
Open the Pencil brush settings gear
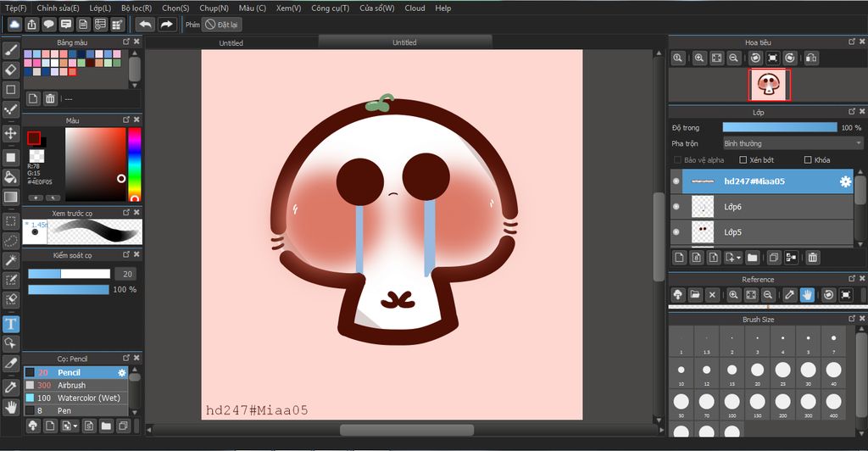click(122, 373)
